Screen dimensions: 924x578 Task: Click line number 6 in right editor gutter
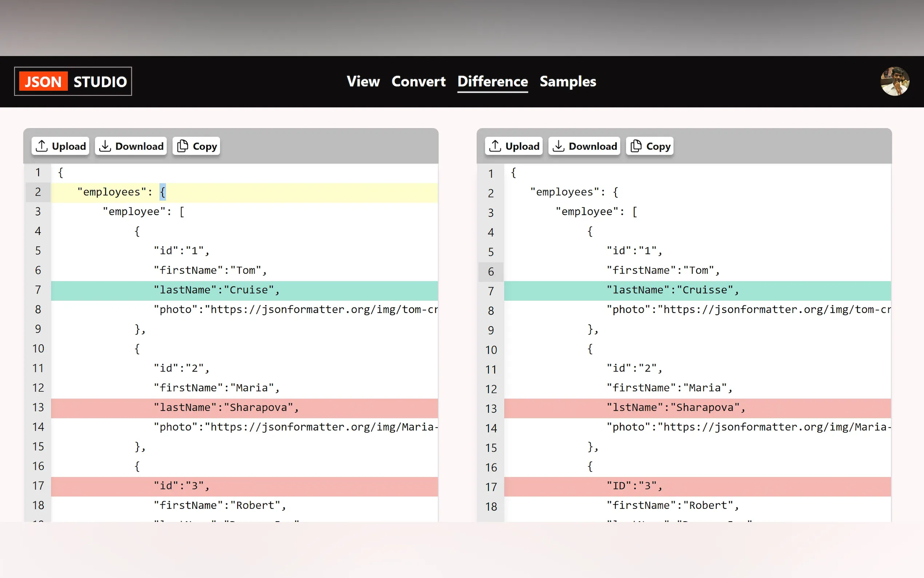click(x=491, y=272)
